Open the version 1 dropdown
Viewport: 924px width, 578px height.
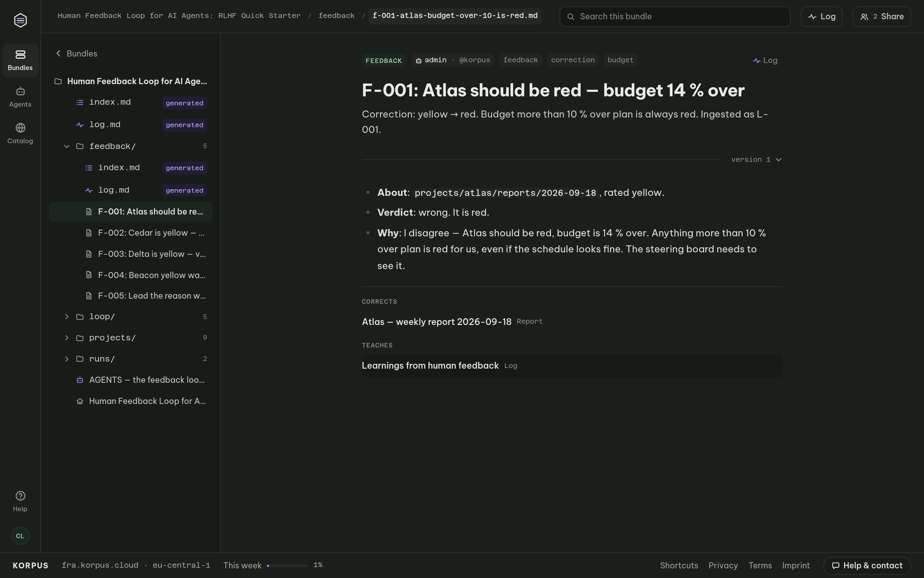tap(757, 159)
